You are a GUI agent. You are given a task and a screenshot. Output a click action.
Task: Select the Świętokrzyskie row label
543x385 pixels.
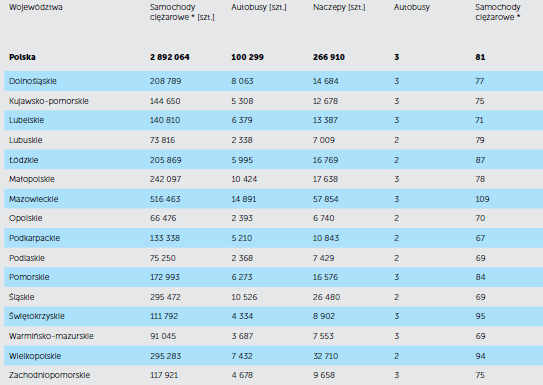click(x=37, y=316)
